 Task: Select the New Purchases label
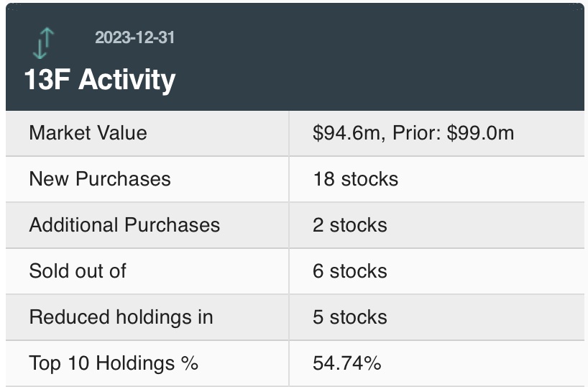click(100, 179)
